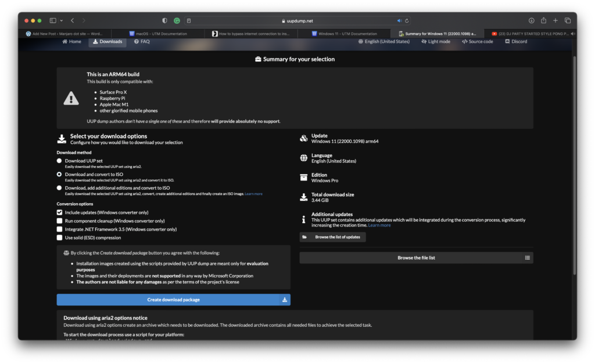The width and height of the screenshot is (595, 364).
Task: Uncheck Include updates checkbox
Action: [x=60, y=212]
